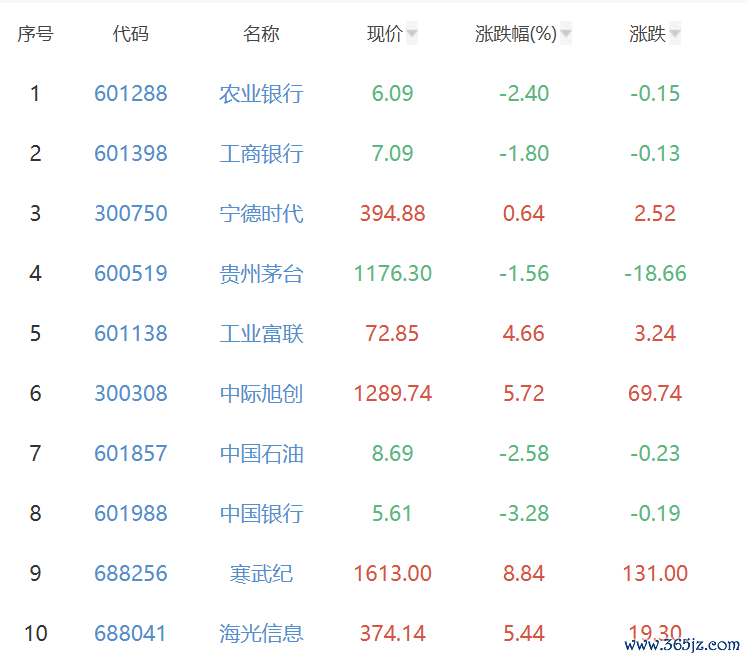This screenshot has height=660, width=747.
Task: Open stock code 601398 link
Action: 131,153
